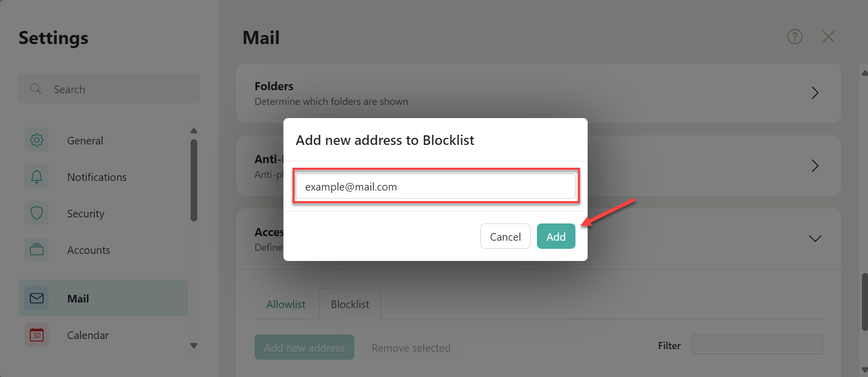Expand the Anti-spam section chevron
Image resolution: width=868 pixels, height=377 pixels.
coord(815,166)
